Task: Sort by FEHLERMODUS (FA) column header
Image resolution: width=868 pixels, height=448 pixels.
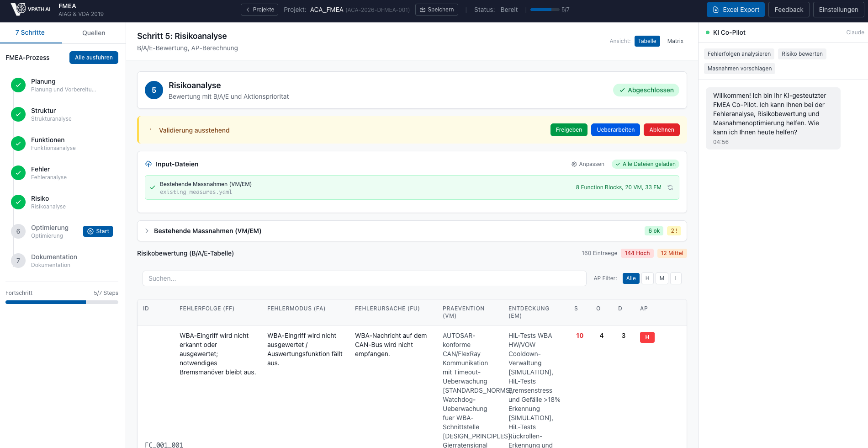Action: coord(296,309)
